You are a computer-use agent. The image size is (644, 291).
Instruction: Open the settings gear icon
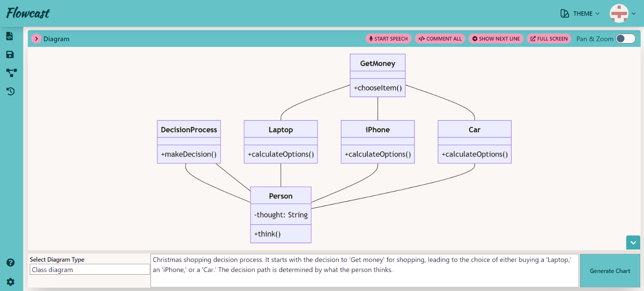(x=10, y=282)
